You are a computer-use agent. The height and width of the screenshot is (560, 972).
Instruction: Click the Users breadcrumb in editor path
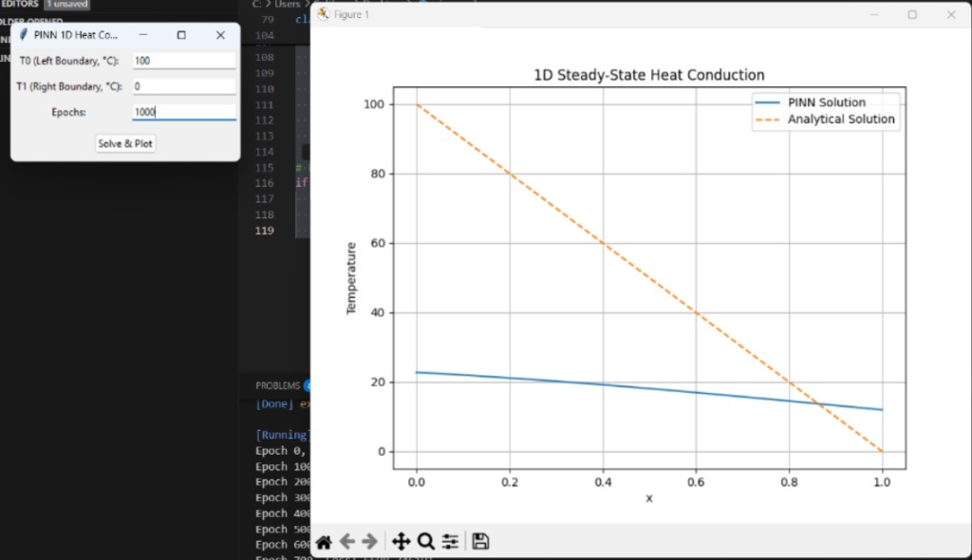click(287, 5)
